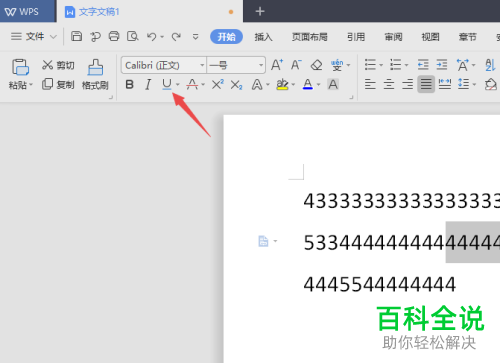The width and height of the screenshot is (500, 363).
Task: Click the first line starting with 4333
Action: 402,201
